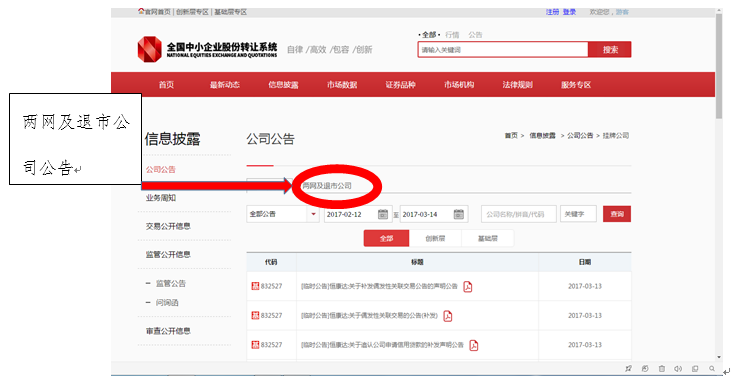Select 业务周知 in the left sidebar
This screenshot has width=746, height=382.
(x=161, y=198)
